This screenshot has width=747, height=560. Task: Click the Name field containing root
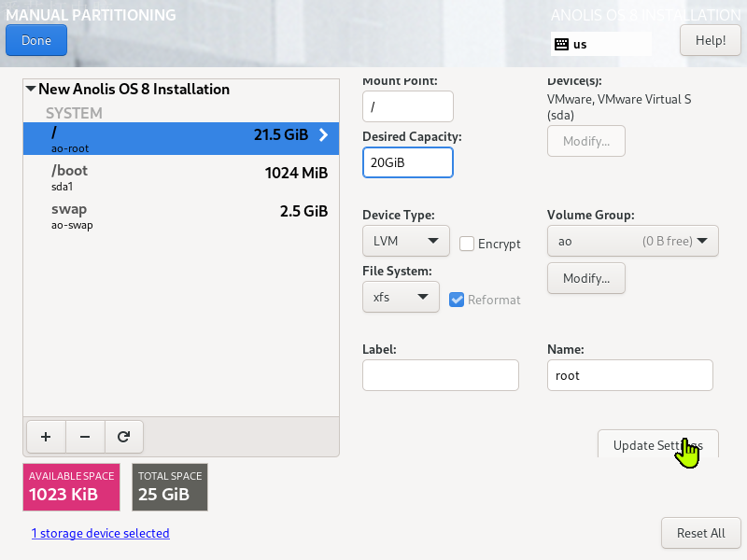point(629,375)
